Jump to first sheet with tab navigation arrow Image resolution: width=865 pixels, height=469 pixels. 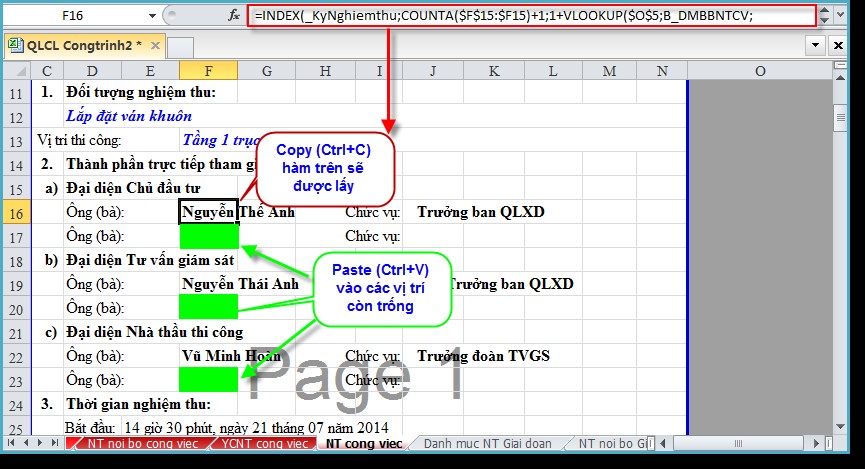[11, 442]
